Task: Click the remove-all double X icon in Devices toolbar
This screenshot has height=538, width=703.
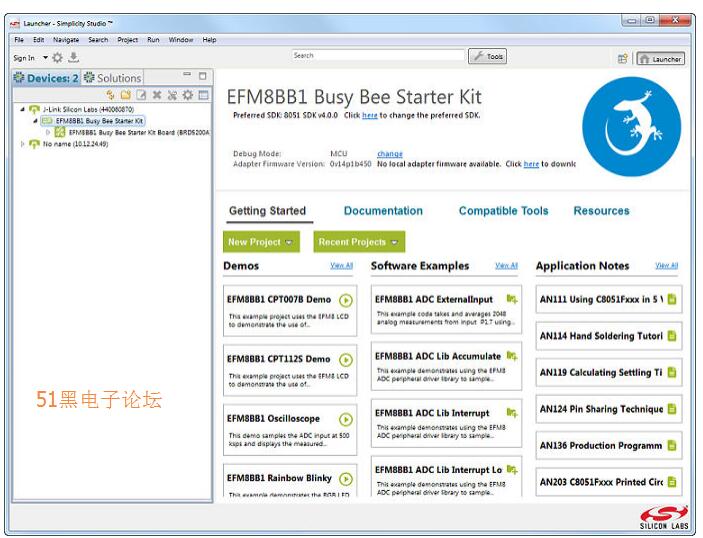Action: (172, 95)
